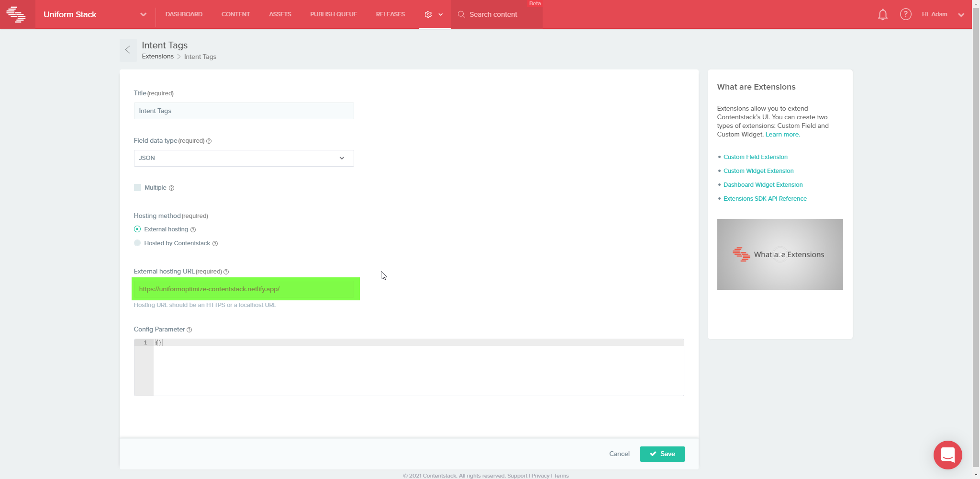Play the What are Extensions video
The image size is (980, 479).
pos(780,254)
